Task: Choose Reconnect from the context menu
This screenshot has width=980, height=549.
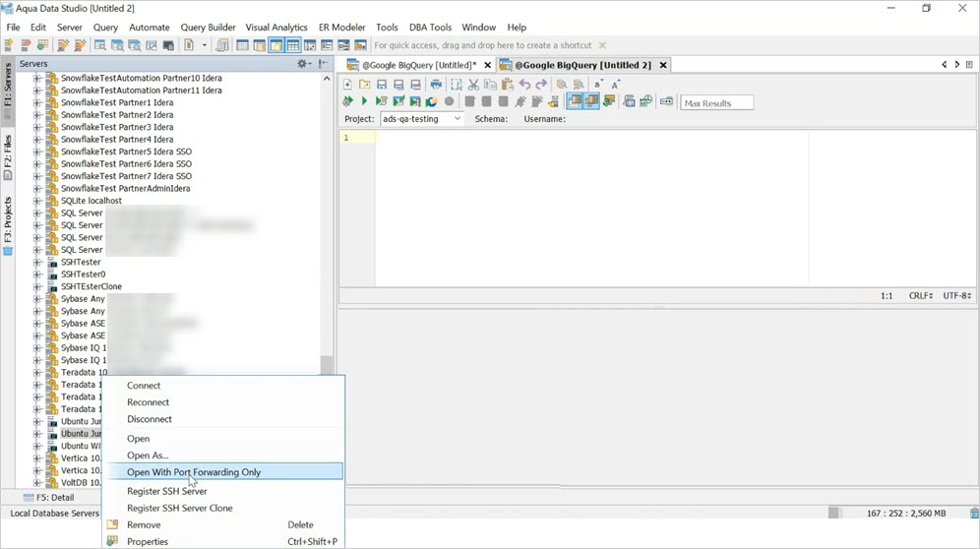Action: click(223, 402)
